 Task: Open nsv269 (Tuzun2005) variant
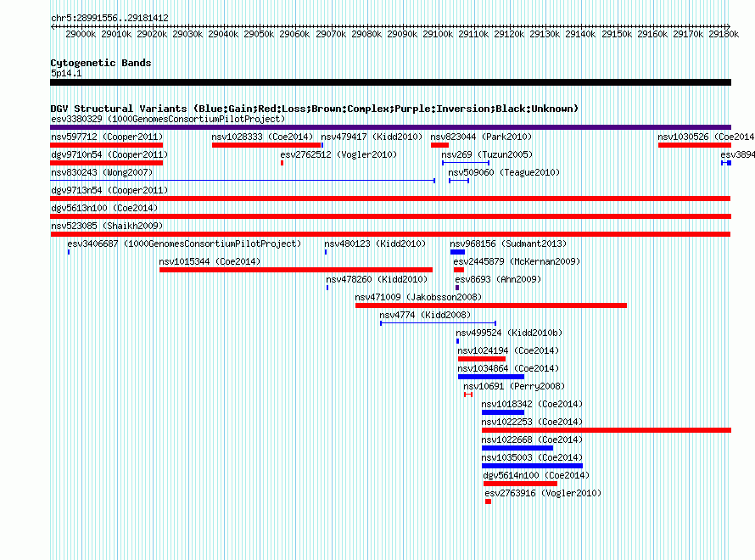click(x=487, y=154)
